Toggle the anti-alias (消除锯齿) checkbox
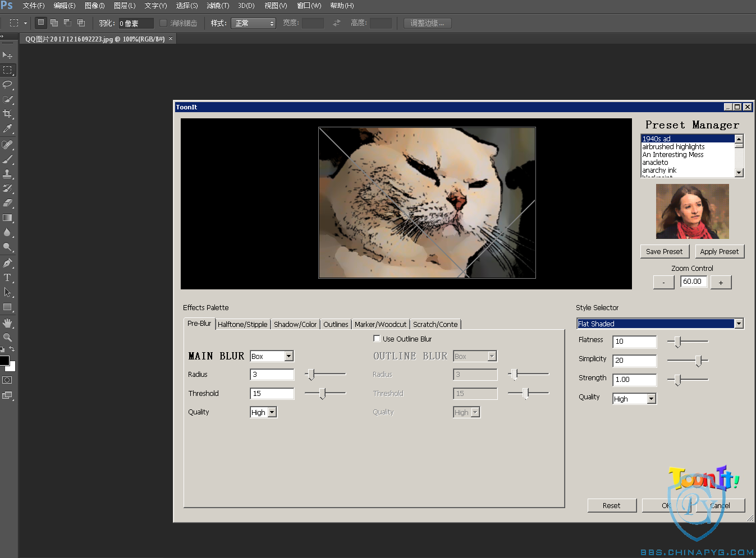This screenshot has width=756, height=558. [163, 23]
